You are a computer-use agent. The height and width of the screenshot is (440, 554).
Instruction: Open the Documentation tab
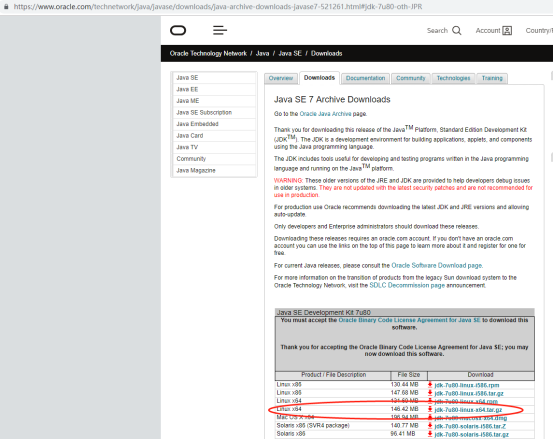(x=365, y=78)
